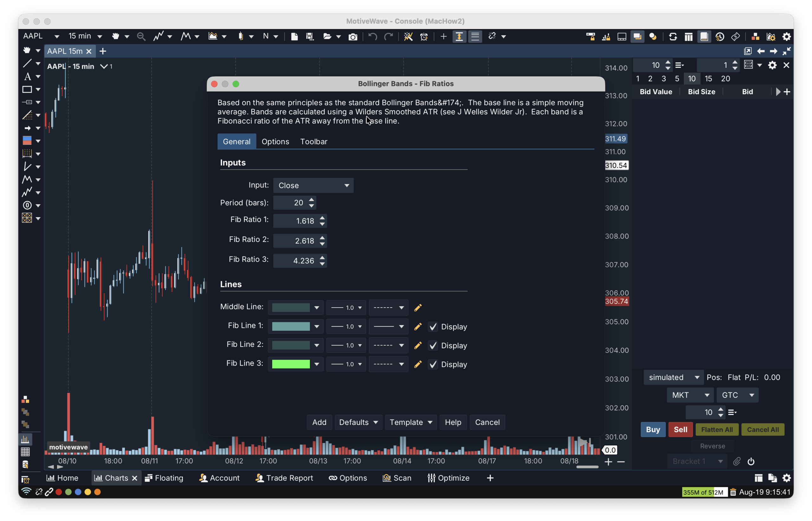
Task: Click the Add button in dialog
Action: click(319, 422)
